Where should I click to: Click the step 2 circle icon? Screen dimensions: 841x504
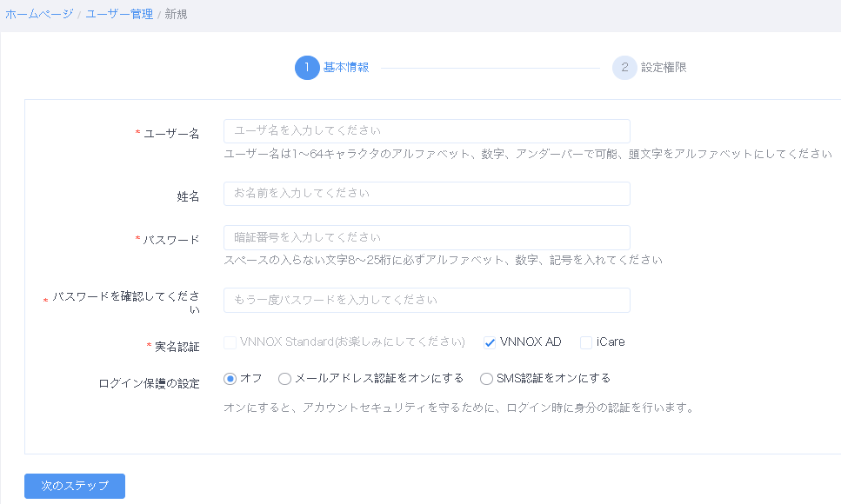tap(624, 68)
